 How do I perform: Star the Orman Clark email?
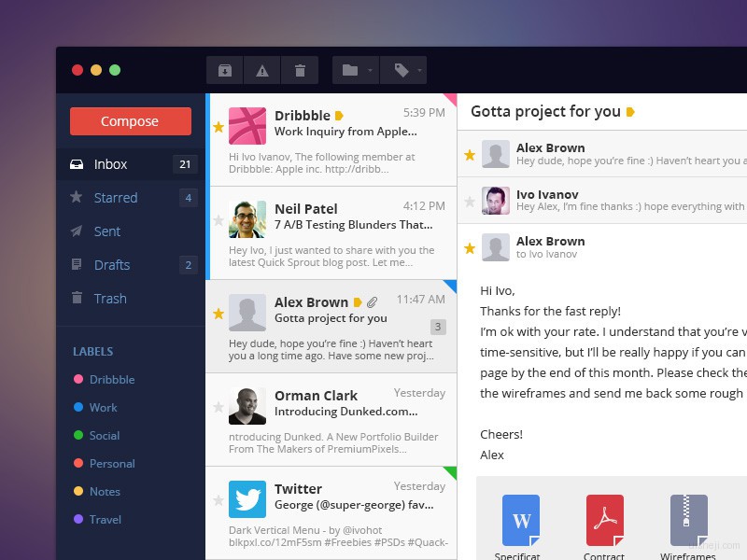(x=218, y=407)
